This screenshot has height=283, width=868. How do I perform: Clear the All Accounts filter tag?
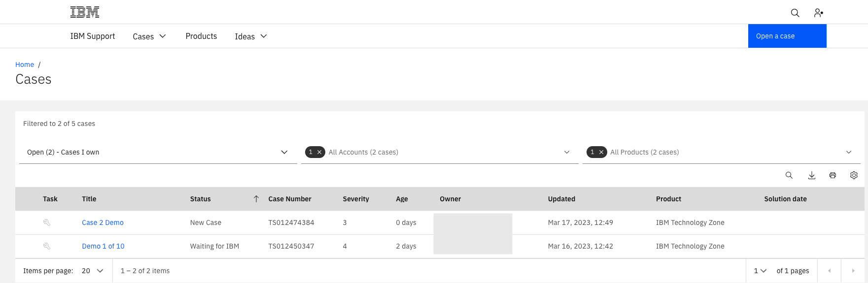click(319, 153)
